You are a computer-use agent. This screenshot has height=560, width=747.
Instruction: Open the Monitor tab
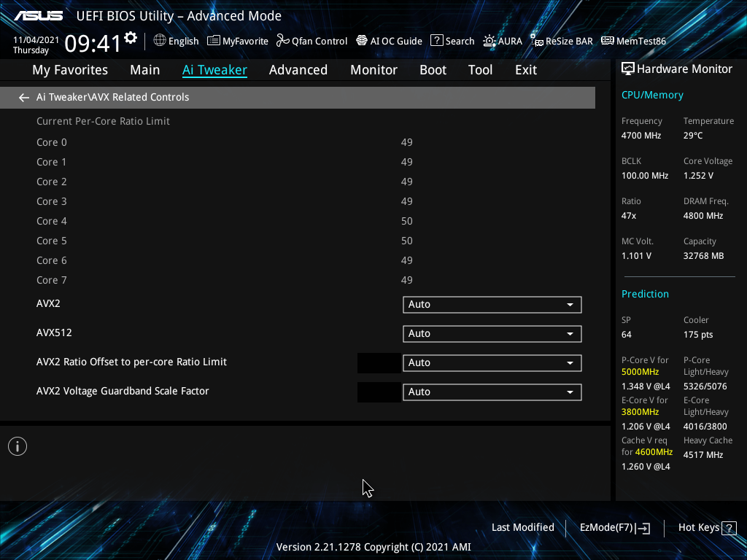[x=374, y=70]
